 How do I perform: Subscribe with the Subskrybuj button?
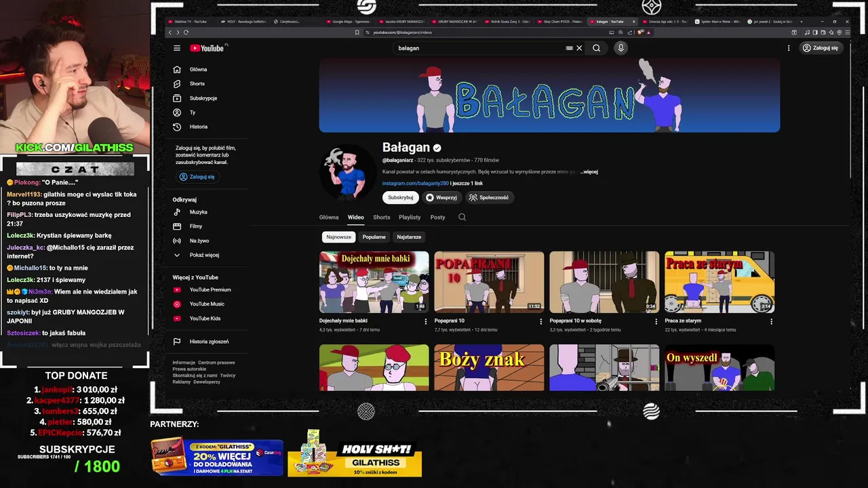(x=400, y=197)
